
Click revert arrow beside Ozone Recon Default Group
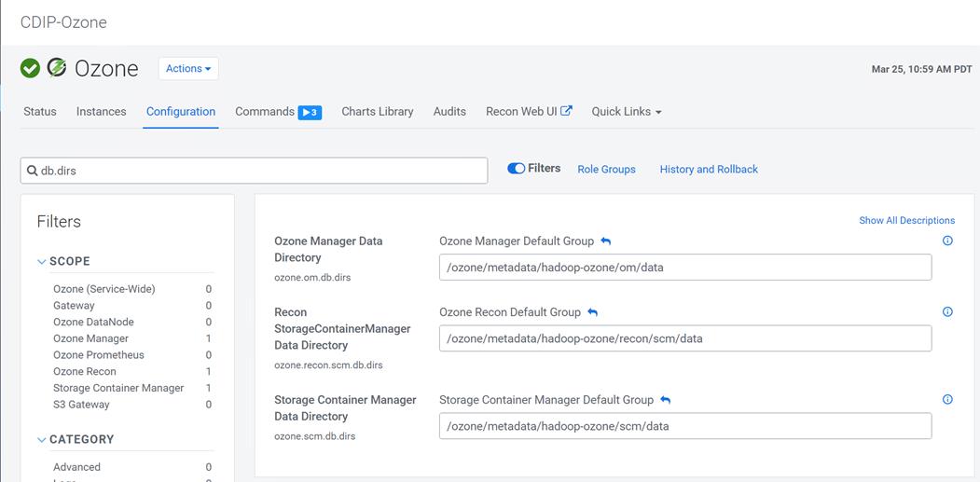coord(593,312)
